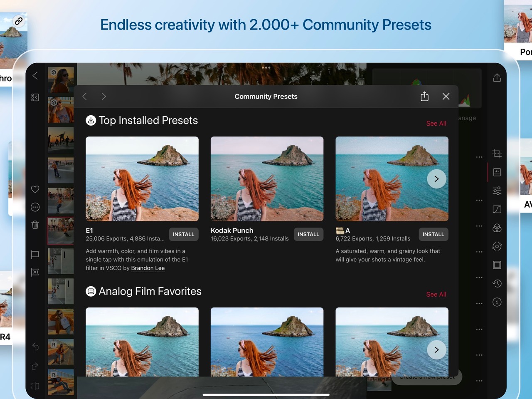The width and height of the screenshot is (532, 399).
Task: Reject the photo with the crossed flag icon
Action: pyautogui.click(x=35, y=272)
